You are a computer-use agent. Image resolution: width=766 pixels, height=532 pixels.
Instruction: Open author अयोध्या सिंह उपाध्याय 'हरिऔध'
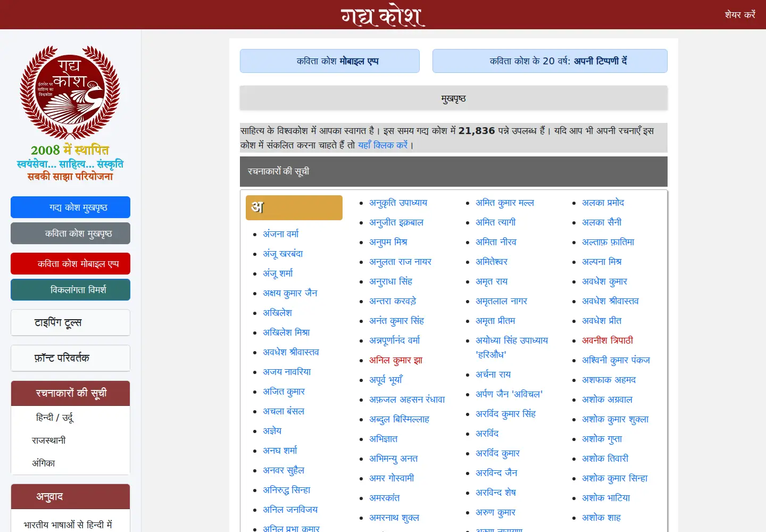[x=512, y=347]
